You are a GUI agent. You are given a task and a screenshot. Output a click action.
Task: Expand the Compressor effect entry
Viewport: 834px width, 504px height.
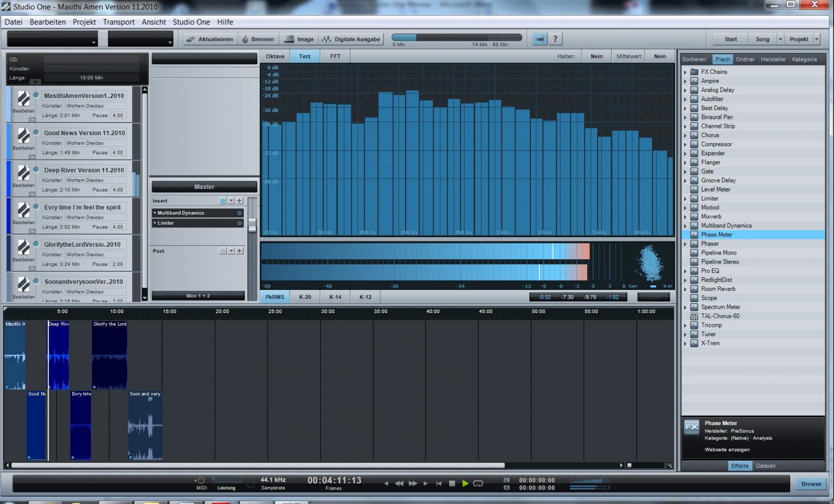click(x=685, y=144)
